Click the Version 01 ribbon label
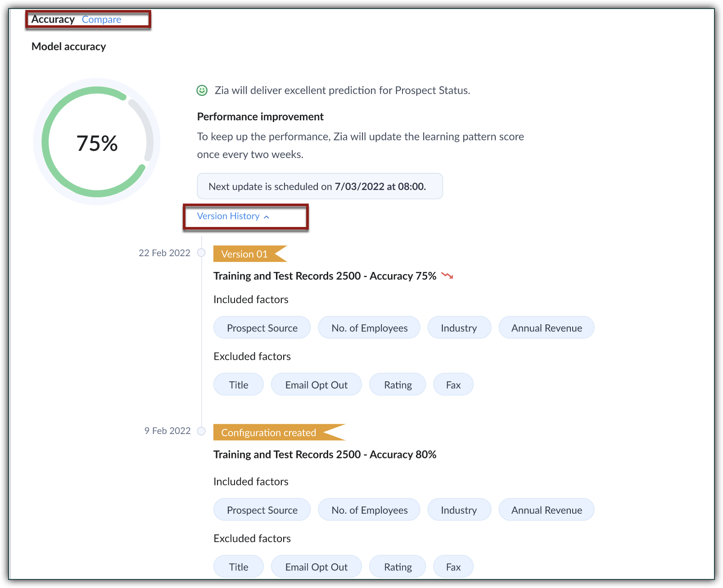This screenshot has height=588, width=723. (x=245, y=254)
